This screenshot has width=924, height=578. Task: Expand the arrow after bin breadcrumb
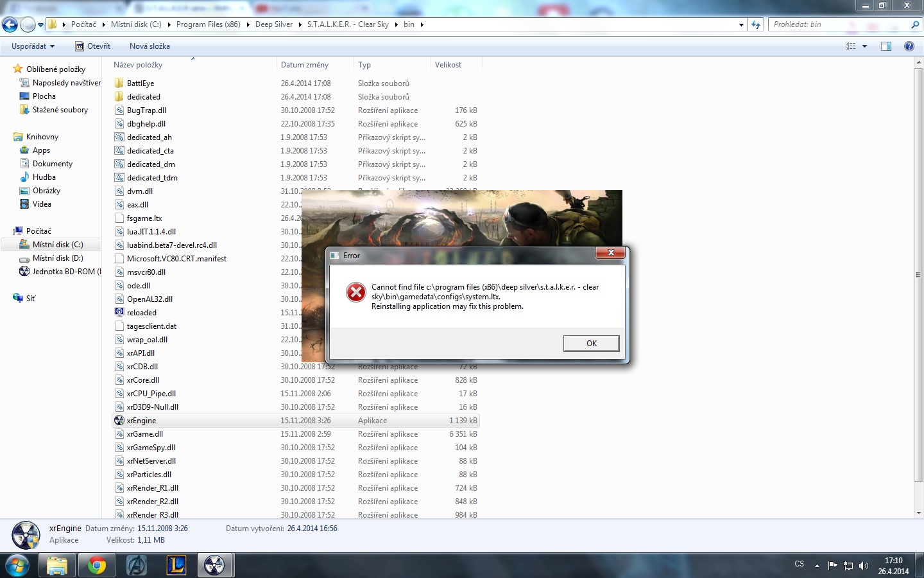tap(422, 25)
